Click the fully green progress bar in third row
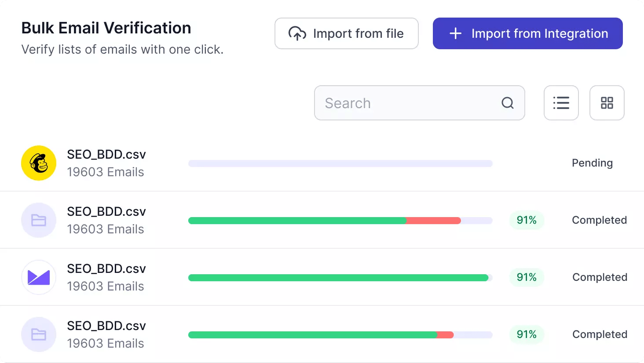Screen dimensions: 644x363 [x=338, y=278]
